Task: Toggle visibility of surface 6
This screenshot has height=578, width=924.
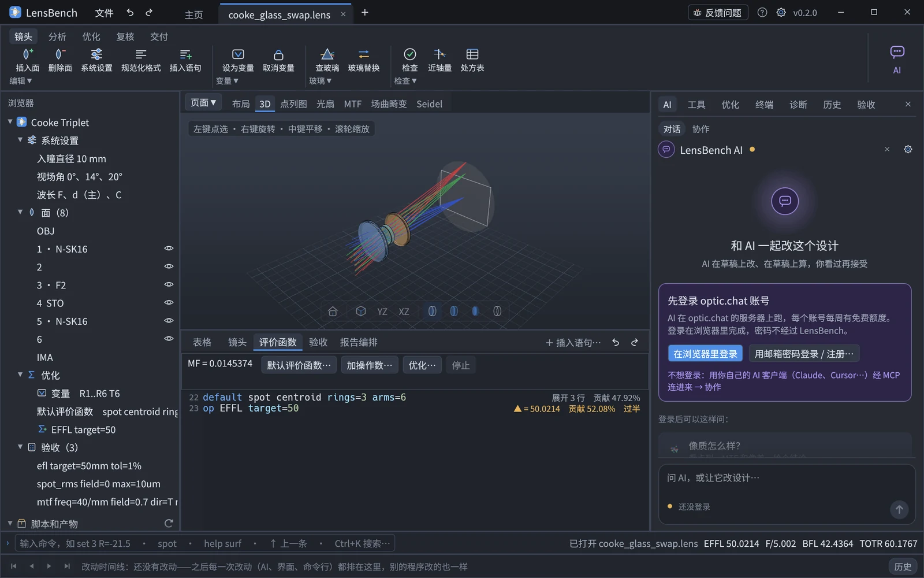Action: point(169,339)
